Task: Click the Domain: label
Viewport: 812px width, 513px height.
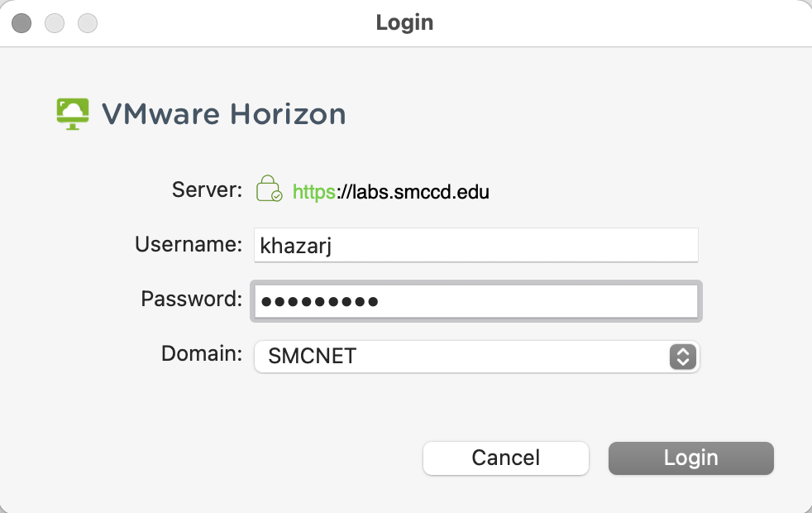Action: (x=202, y=354)
